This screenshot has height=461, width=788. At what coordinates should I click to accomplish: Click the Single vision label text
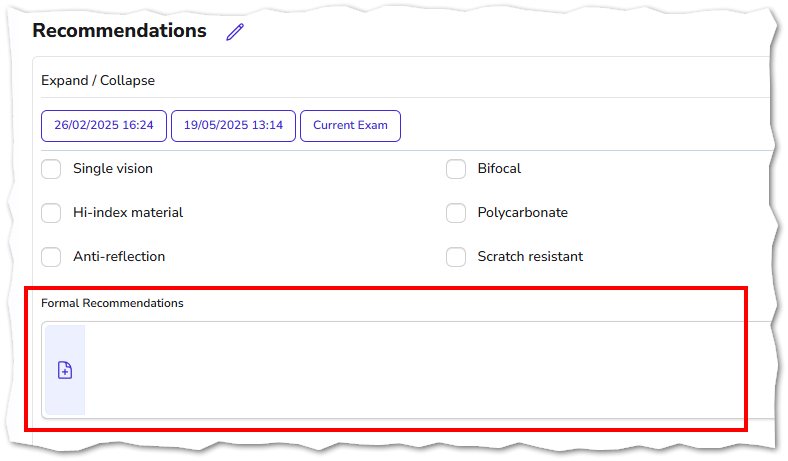[x=113, y=168]
